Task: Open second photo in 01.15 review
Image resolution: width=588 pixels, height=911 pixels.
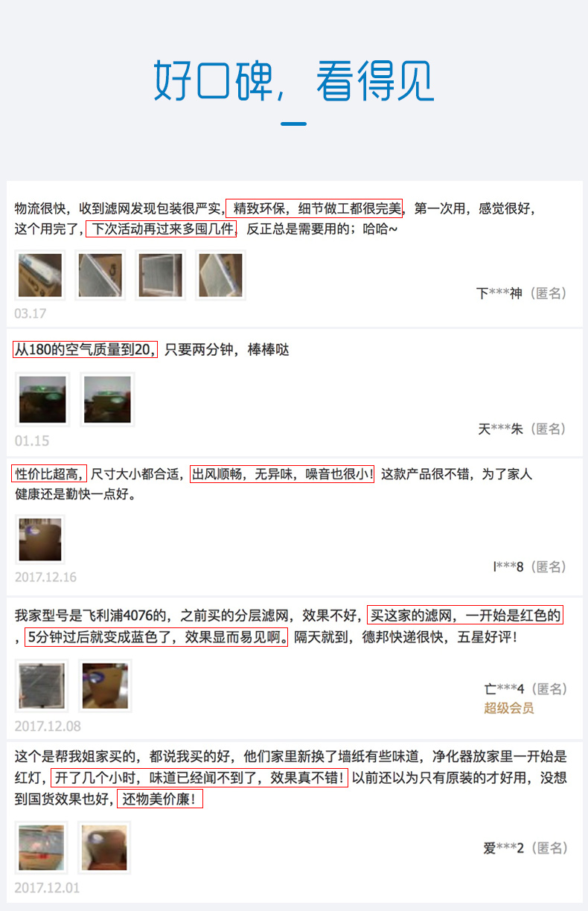Action: point(107,400)
